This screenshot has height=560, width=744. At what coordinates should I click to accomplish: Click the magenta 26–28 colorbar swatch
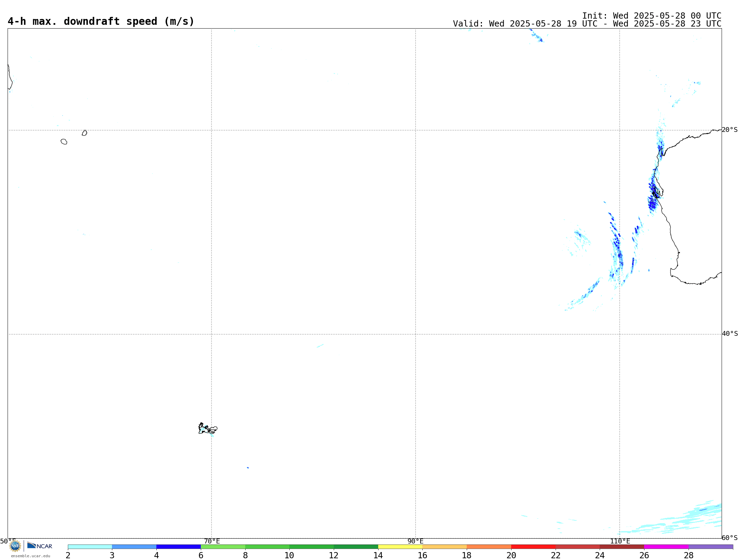(666, 547)
